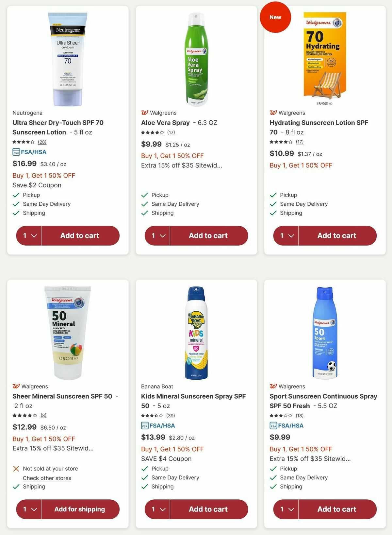392x535 pixels.
Task: Open the Check other stores link
Action: 47,478
